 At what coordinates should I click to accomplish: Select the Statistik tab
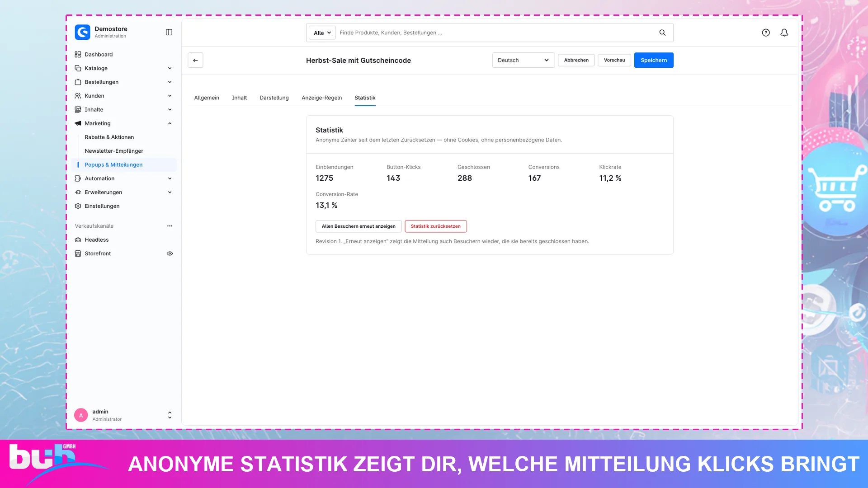coord(365,98)
